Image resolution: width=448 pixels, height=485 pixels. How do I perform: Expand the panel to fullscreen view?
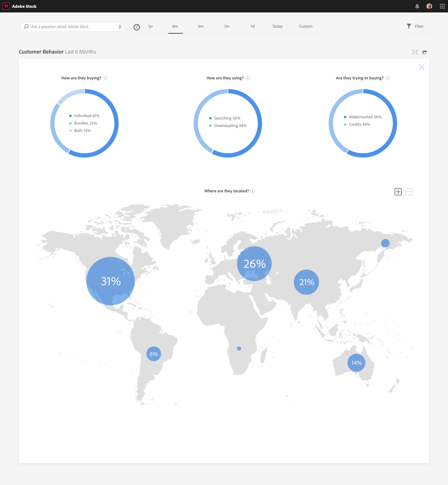[x=415, y=52]
